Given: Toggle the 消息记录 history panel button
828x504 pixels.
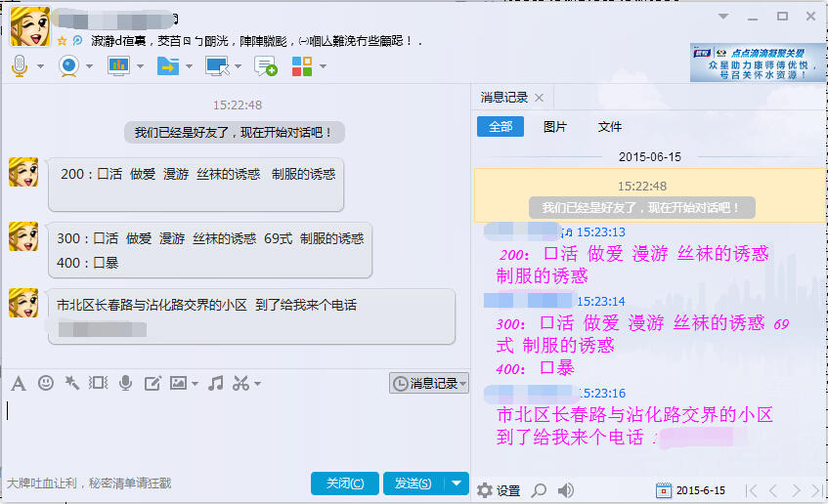Looking at the screenshot, I should [x=429, y=384].
